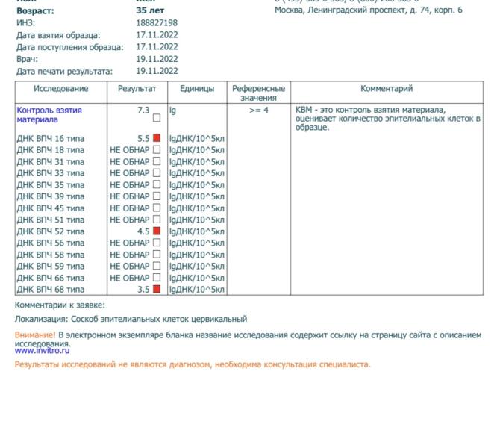The width and height of the screenshot is (497, 448).
Task: Click the box in ДНК ВПЧ 18 типа row
Action: pyautogui.click(x=157, y=149)
